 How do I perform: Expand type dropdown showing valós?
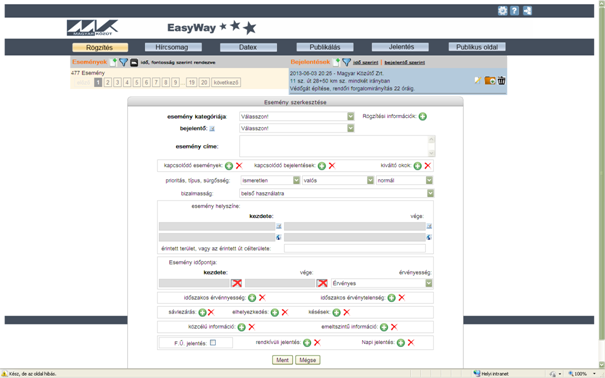[x=338, y=180]
